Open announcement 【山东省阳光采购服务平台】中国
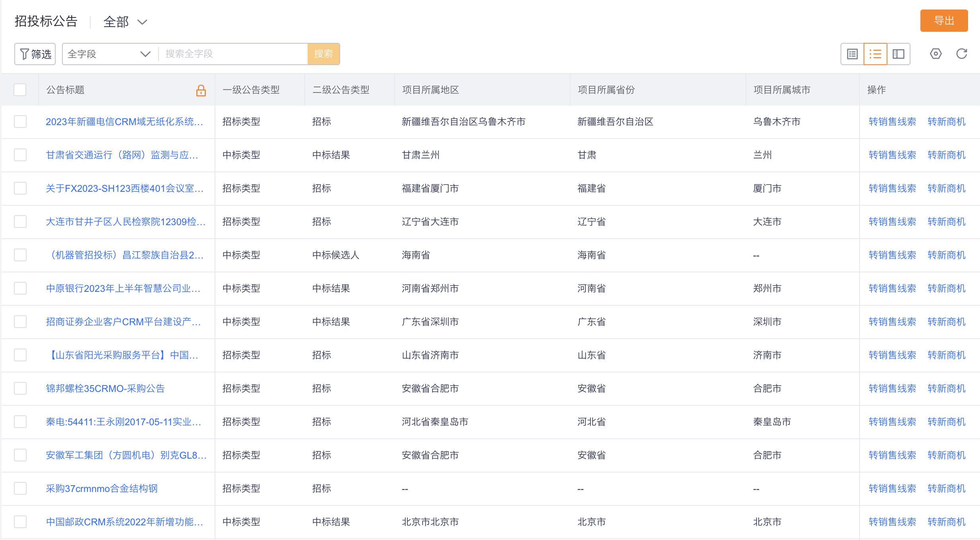 [122, 355]
